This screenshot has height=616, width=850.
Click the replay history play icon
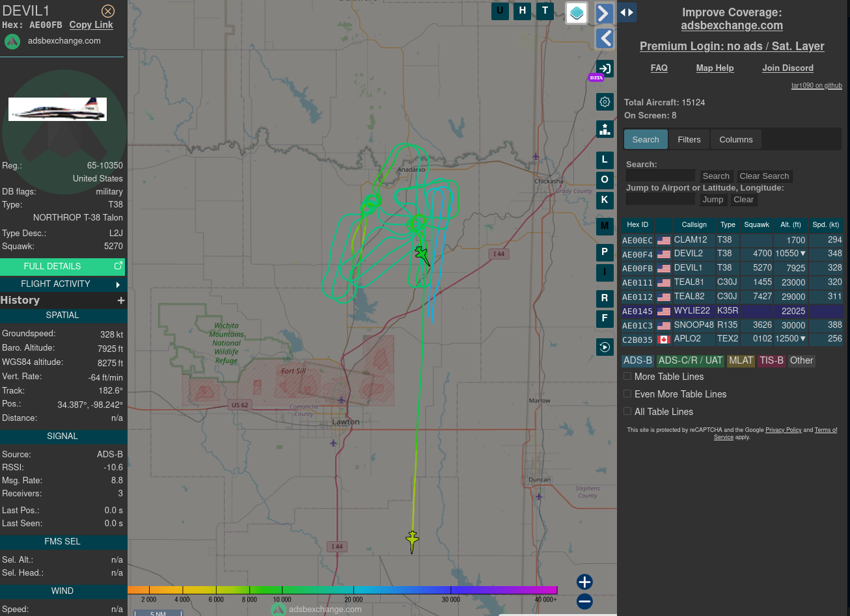pos(605,347)
